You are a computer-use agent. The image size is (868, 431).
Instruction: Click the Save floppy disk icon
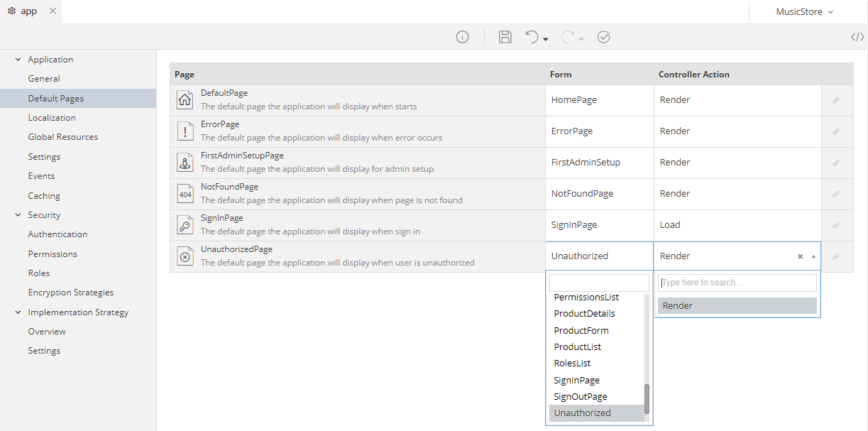coord(505,37)
